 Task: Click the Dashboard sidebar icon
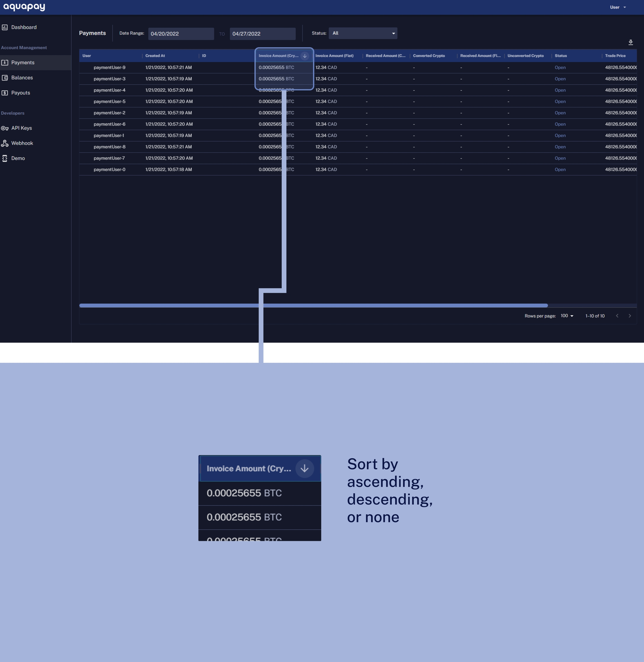coord(5,27)
